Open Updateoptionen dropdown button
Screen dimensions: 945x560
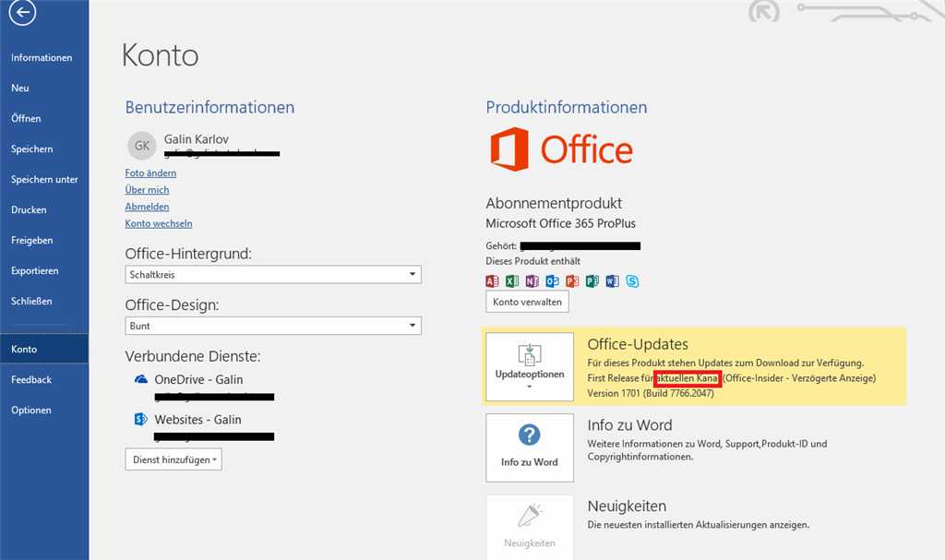pyautogui.click(x=530, y=366)
